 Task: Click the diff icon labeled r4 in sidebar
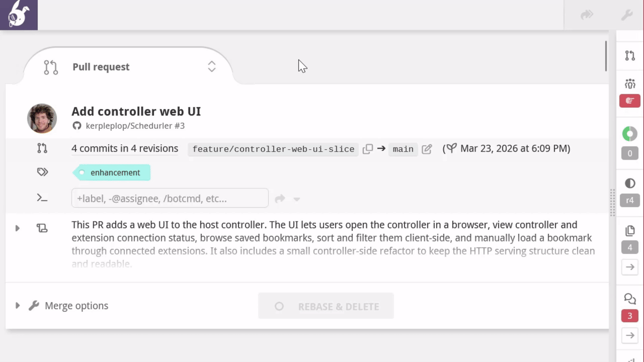pyautogui.click(x=630, y=183)
